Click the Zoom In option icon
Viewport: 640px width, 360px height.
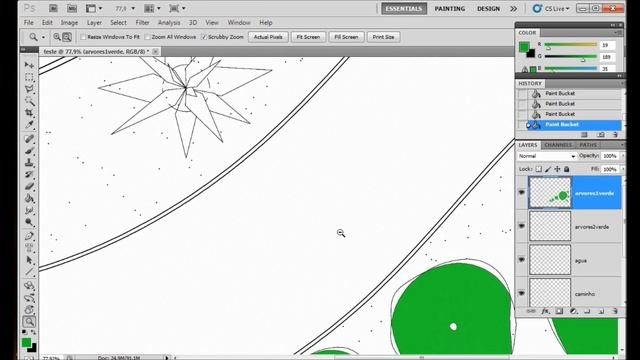(x=57, y=37)
